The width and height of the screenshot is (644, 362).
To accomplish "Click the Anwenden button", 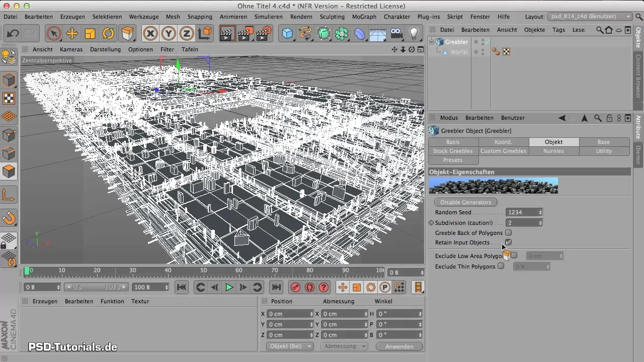I will pyautogui.click(x=399, y=346).
